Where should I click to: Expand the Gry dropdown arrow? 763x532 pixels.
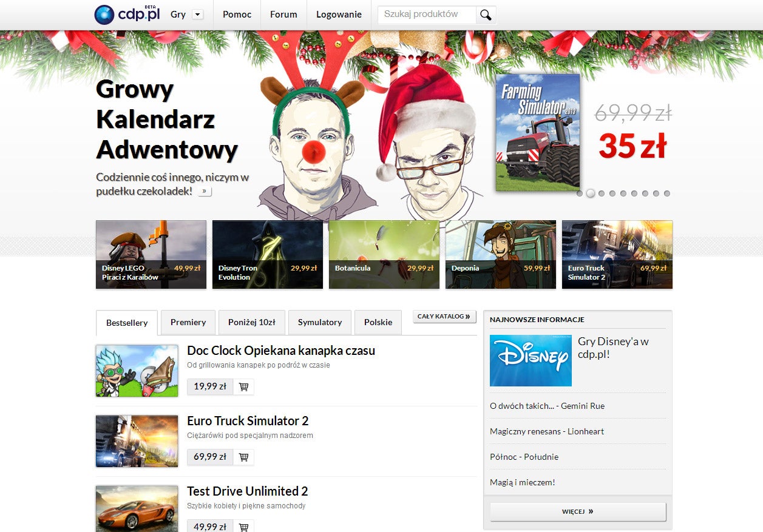(x=197, y=15)
